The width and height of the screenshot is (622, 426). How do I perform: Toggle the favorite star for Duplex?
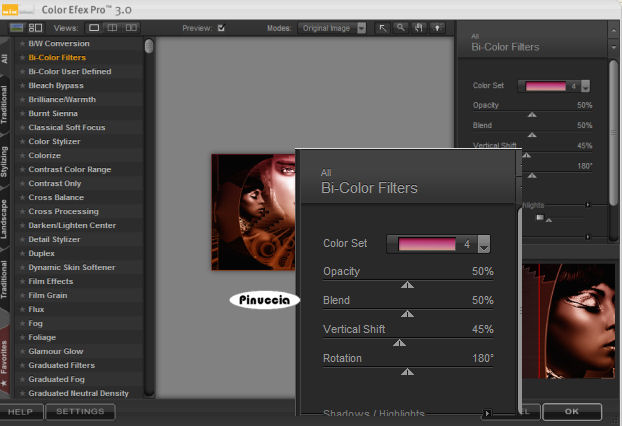click(x=23, y=253)
